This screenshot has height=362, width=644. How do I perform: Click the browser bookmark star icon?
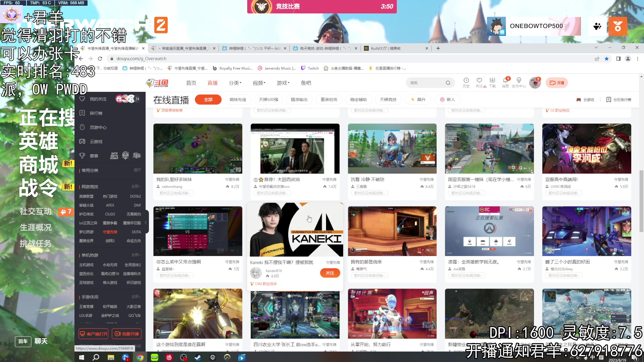point(606,59)
